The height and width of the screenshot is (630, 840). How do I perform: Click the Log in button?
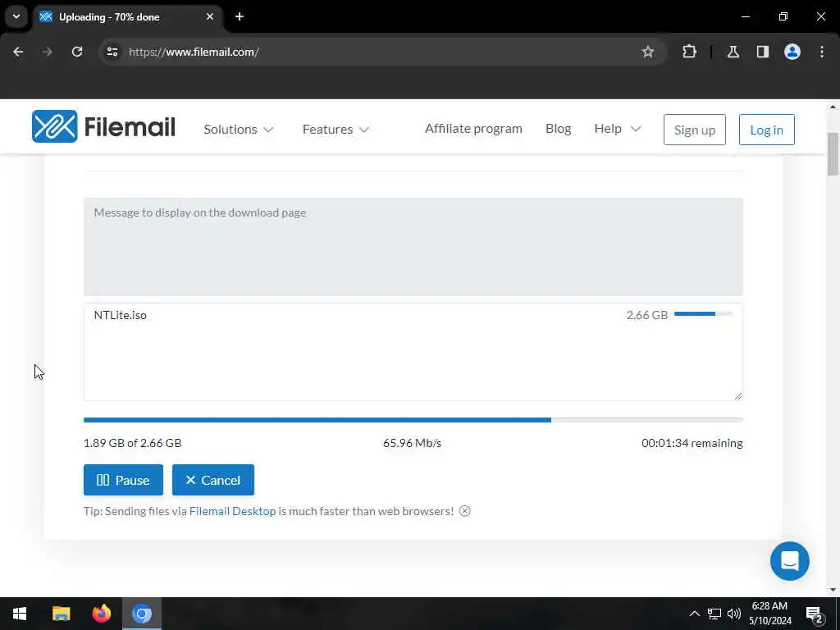coord(767,130)
